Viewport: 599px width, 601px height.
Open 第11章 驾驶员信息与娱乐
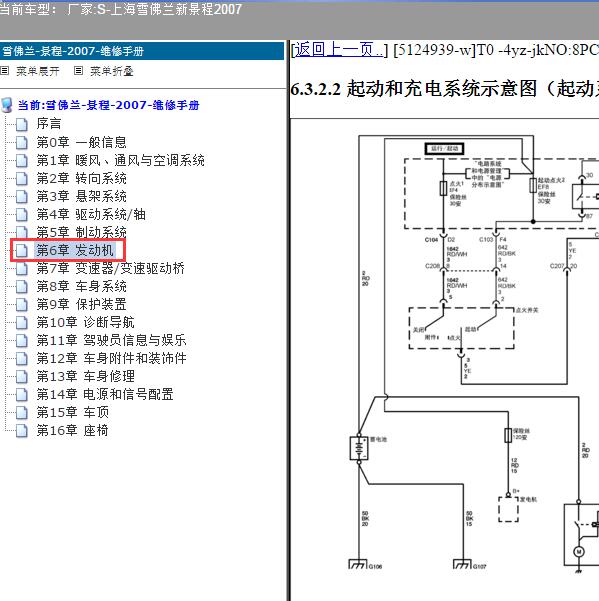pos(111,340)
